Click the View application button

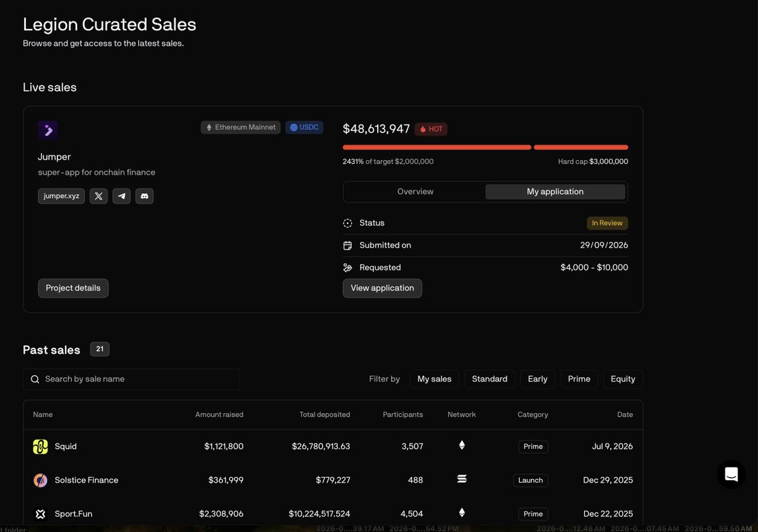click(x=382, y=288)
